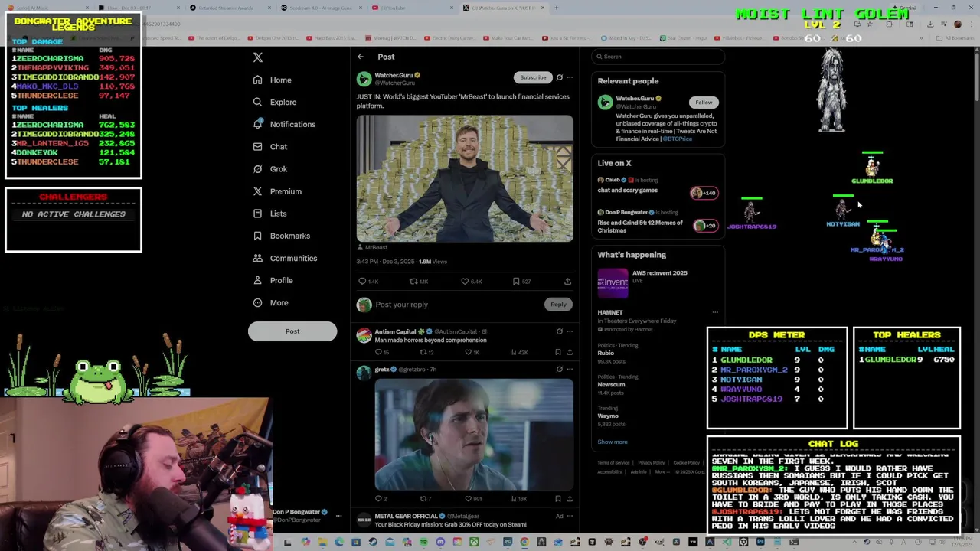This screenshot has height=551, width=980.
Task: Open the MrBeast money image
Action: tap(465, 178)
